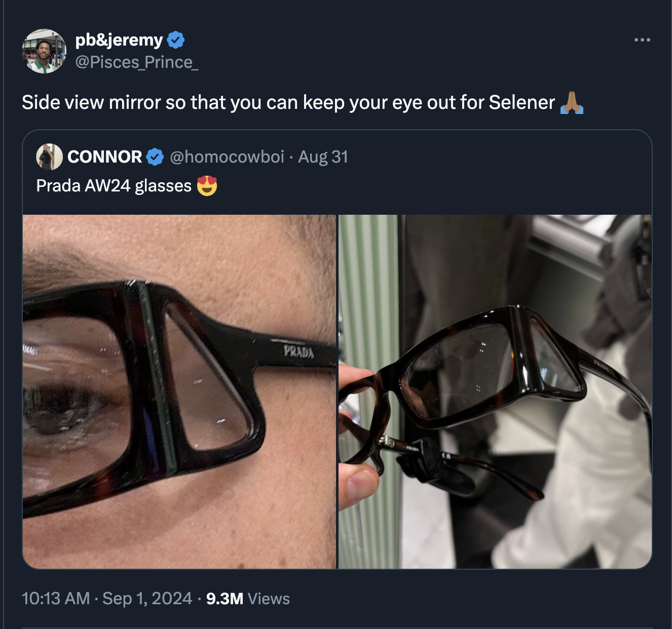Click pb&jeremy's profile avatar
The image size is (672, 629).
44,51
